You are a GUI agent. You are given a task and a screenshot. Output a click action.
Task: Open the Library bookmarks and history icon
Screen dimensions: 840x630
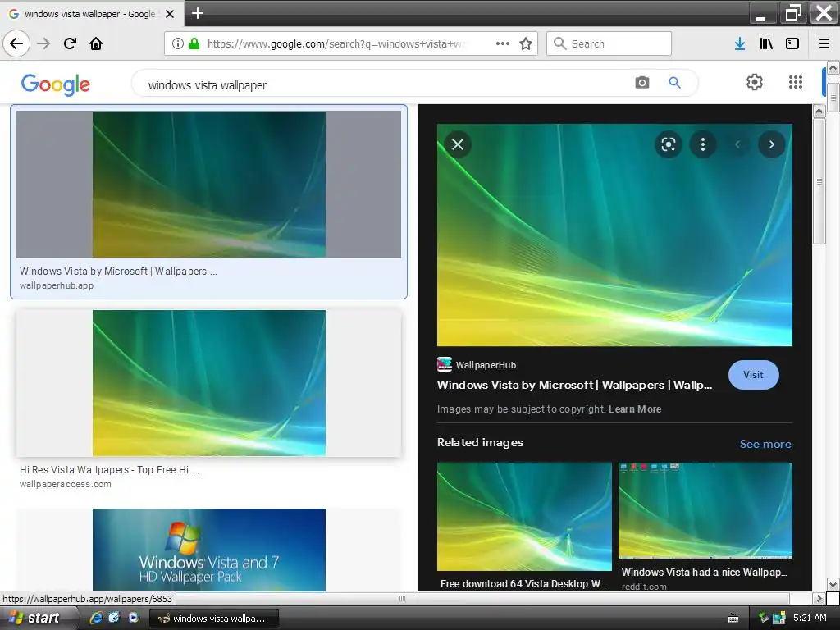(766, 44)
